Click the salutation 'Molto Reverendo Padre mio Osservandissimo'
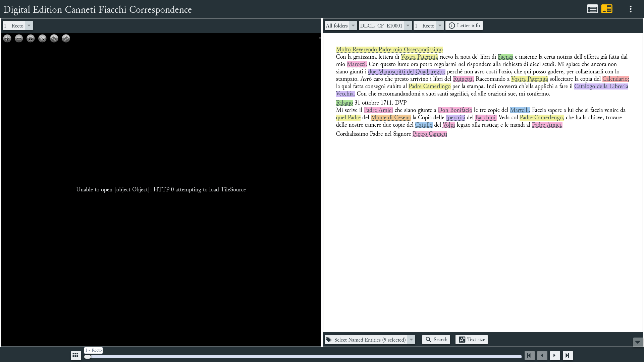 [389, 50]
